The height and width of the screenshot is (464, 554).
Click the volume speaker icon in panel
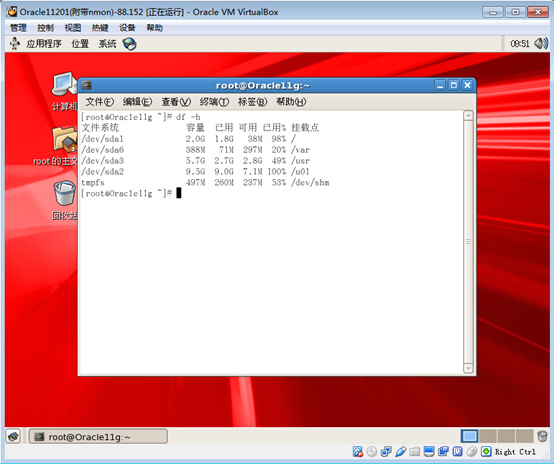541,44
